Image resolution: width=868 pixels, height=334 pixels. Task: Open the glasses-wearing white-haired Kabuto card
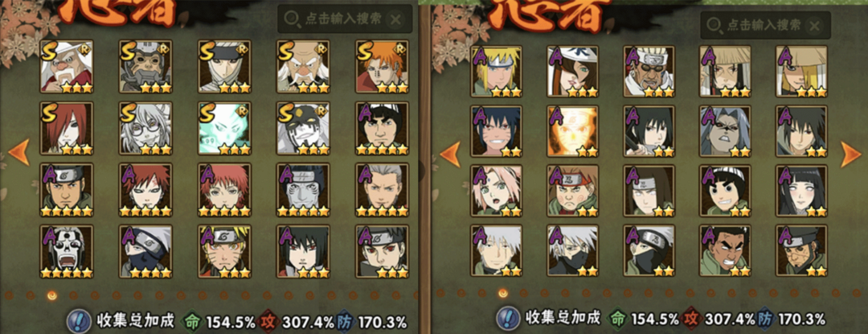tap(145, 129)
